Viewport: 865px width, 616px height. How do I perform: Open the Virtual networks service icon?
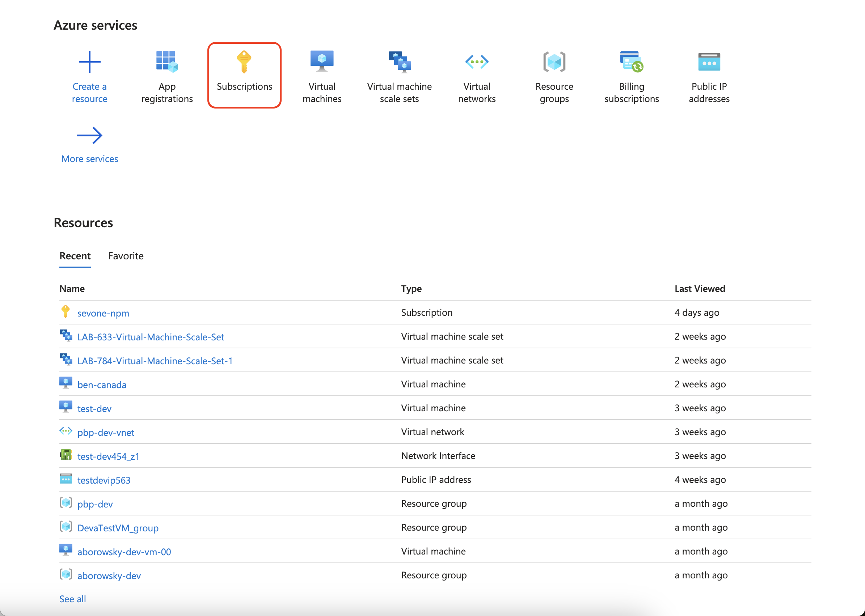[477, 61]
